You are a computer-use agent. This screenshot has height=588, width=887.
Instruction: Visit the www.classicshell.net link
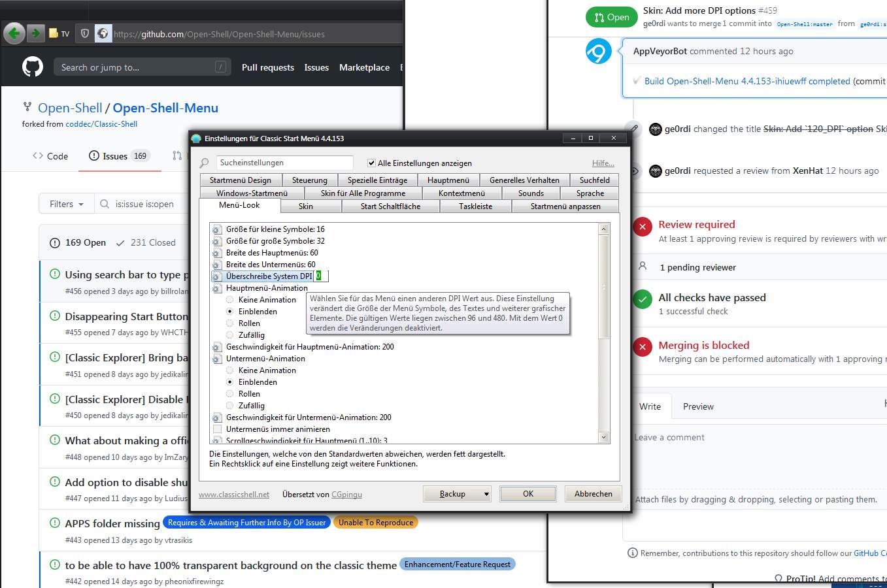234,495
